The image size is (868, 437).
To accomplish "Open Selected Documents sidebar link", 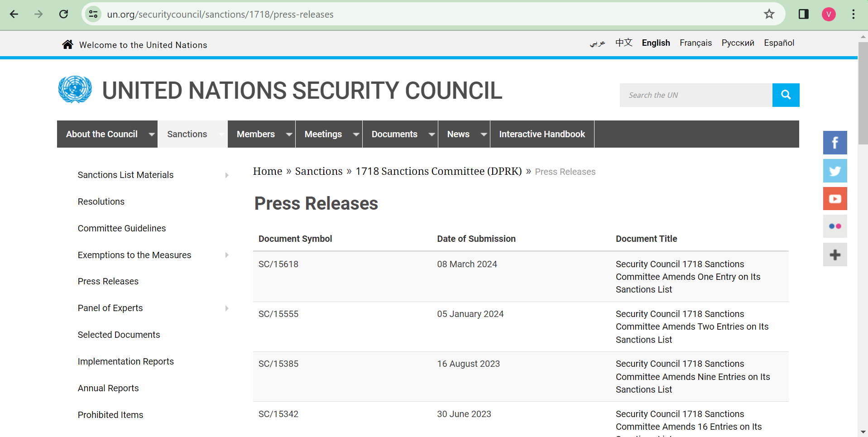I will click(119, 335).
